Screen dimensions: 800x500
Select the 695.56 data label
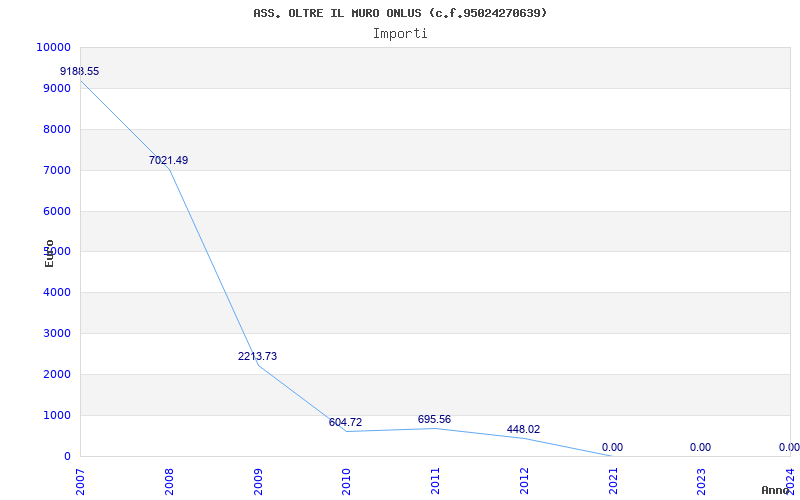434,419
